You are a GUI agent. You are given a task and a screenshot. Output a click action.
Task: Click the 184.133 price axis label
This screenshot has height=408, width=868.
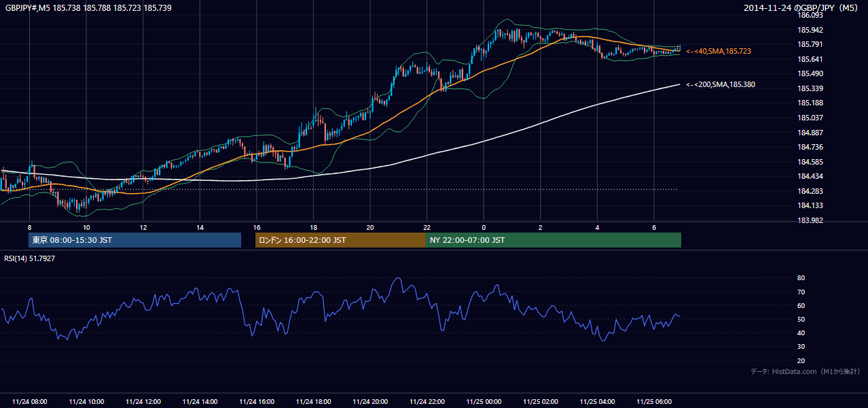(x=810, y=205)
